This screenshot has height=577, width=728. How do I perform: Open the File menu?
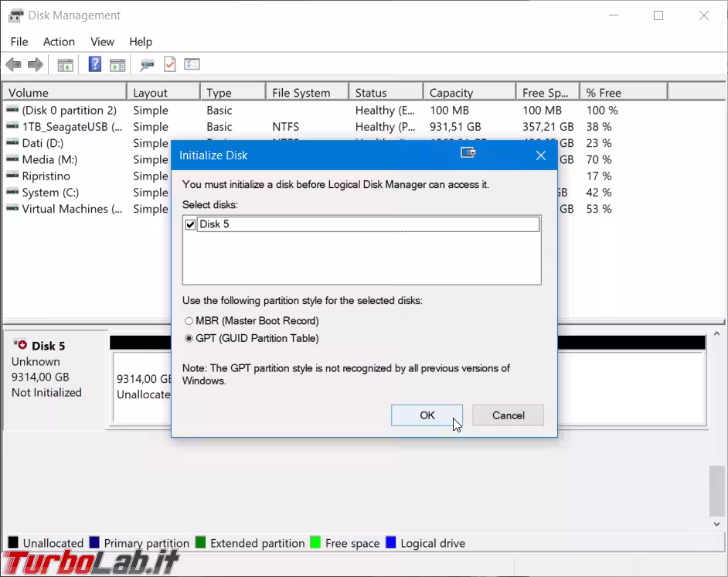click(19, 42)
